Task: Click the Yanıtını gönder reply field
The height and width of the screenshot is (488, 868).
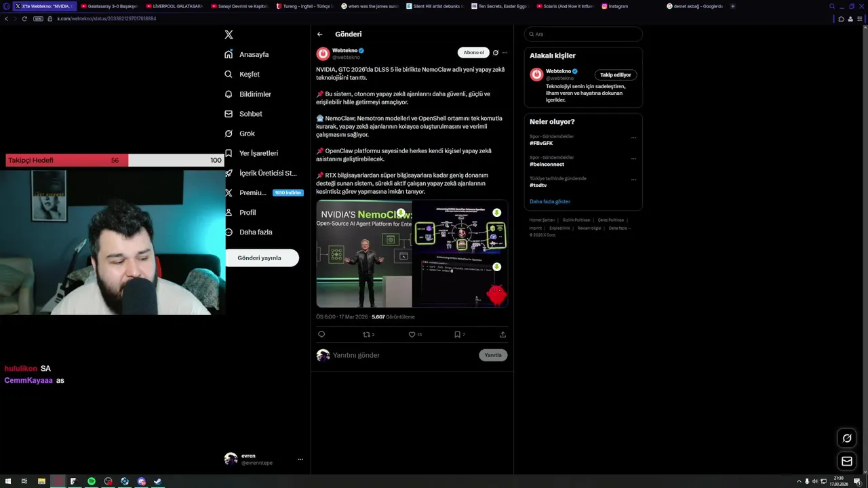Action: tap(403, 355)
